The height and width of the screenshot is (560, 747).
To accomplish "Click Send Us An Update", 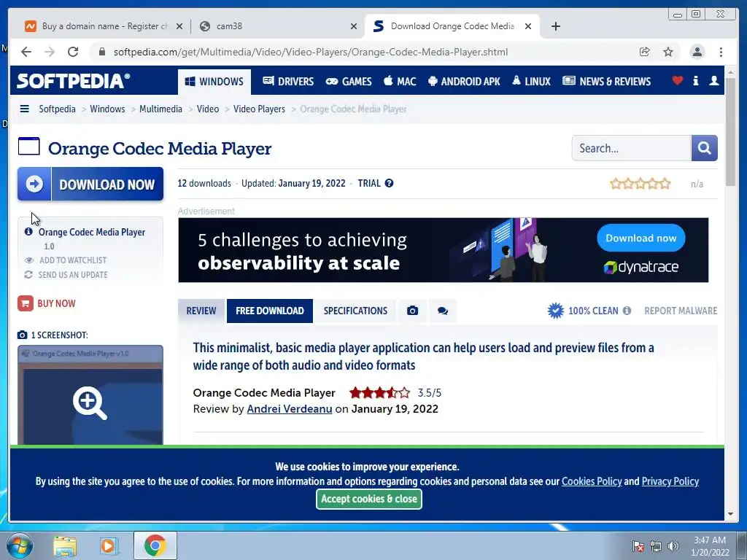I will (x=73, y=275).
